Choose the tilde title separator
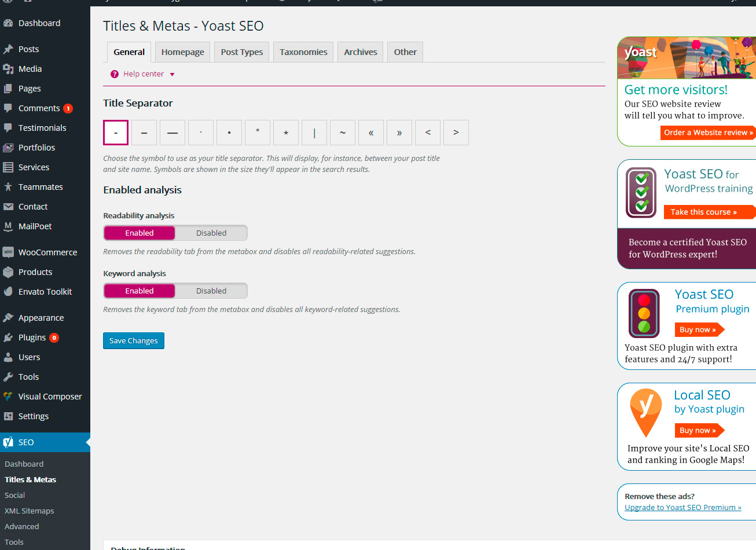Viewport: 756px width, 550px height. tap(343, 133)
